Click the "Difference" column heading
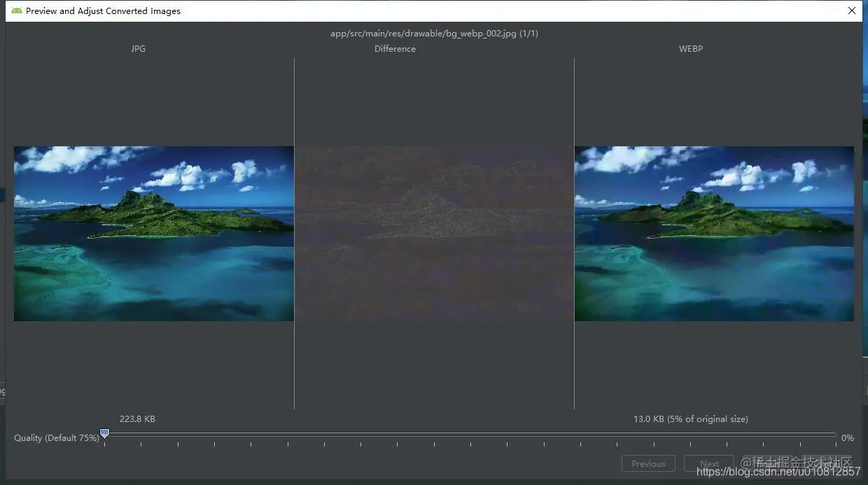 (395, 49)
